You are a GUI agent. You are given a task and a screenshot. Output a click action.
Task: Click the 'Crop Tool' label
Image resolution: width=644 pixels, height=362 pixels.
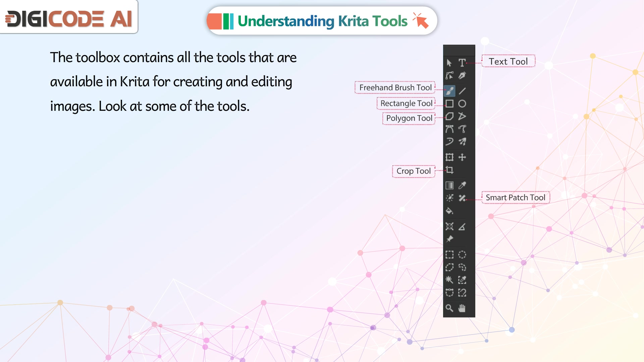tap(414, 171)
